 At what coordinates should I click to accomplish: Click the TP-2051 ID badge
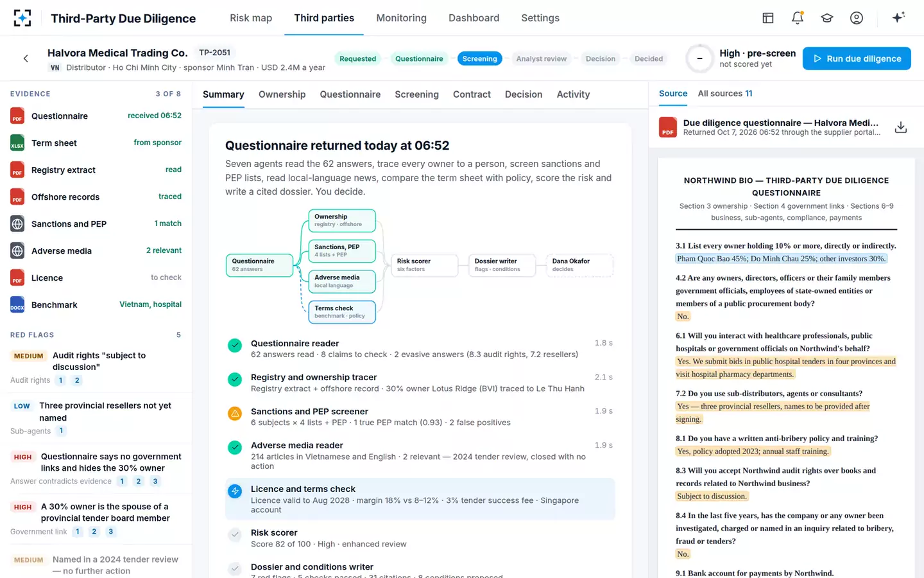[214, 53]
